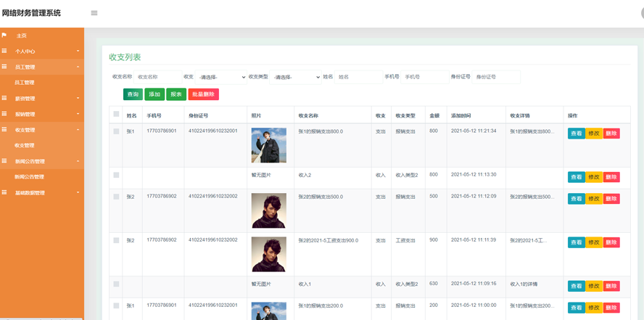Click the grid icon beside 薪资管理

pyautogui.click(x=4, y=98)
